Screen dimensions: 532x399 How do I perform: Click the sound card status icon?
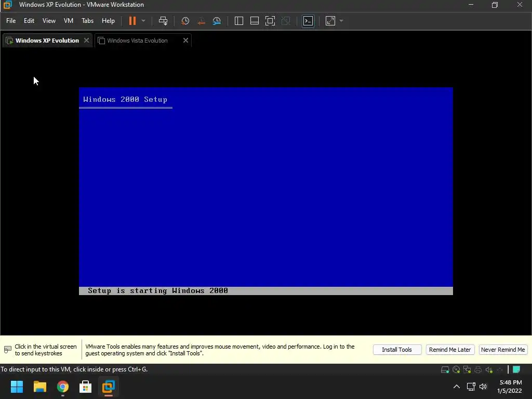click(489, 369)
